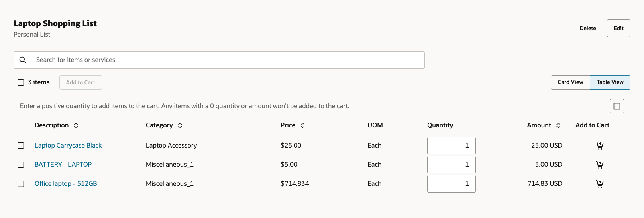Add Office laptop - 512GB via cart icon
The height and width of the screenshot is (218, 644).
(x=599, y=184)
